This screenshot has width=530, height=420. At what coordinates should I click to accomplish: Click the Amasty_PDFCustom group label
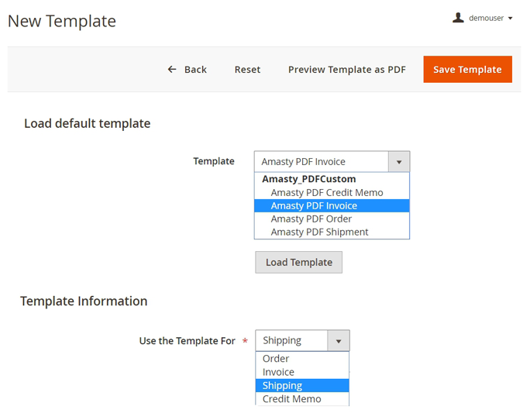click(x=308, y=179)
